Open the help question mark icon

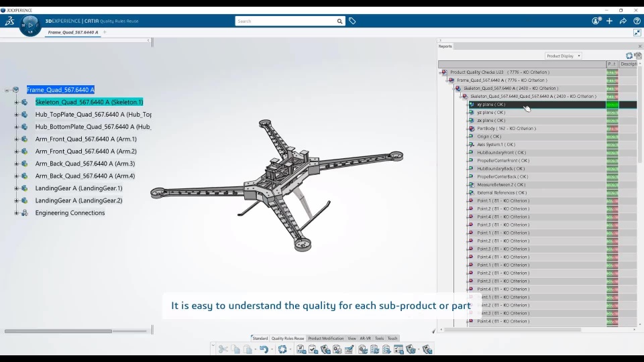click(637, 21)
